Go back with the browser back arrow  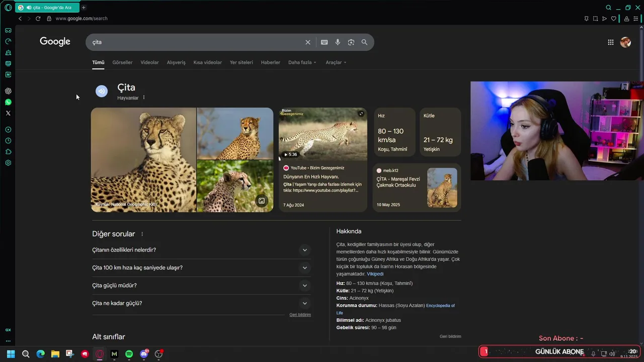coord(20,19)
